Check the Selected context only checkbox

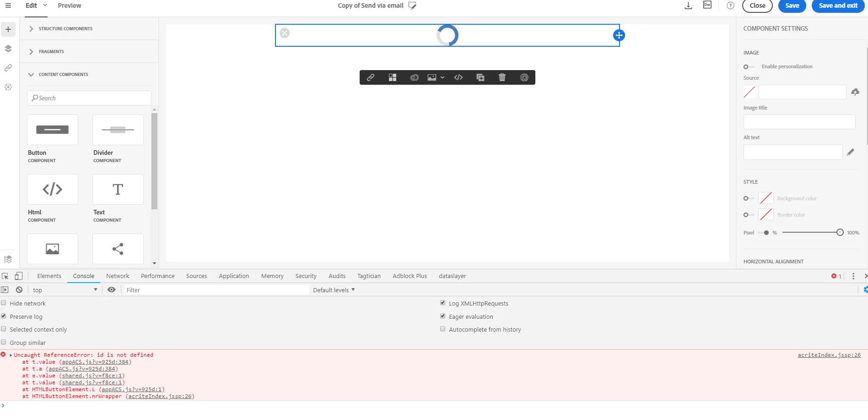4,329
